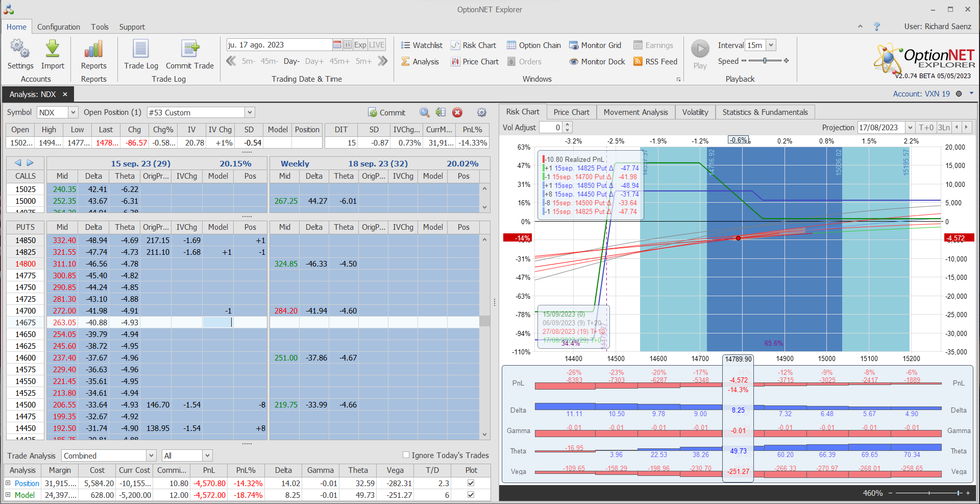Screen dimensions: 980x504
Task: Click the help question mark icon
Action: coord(877,27)
